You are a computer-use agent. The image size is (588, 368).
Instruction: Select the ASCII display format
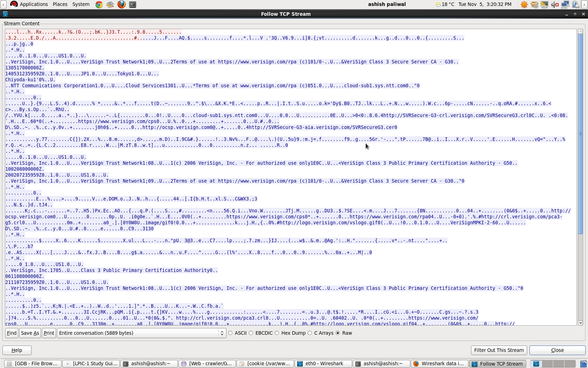237,333
